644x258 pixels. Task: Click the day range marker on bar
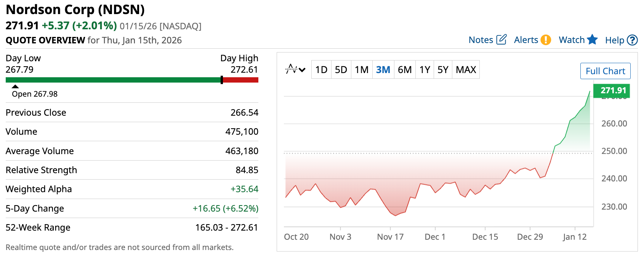[222, 80]
